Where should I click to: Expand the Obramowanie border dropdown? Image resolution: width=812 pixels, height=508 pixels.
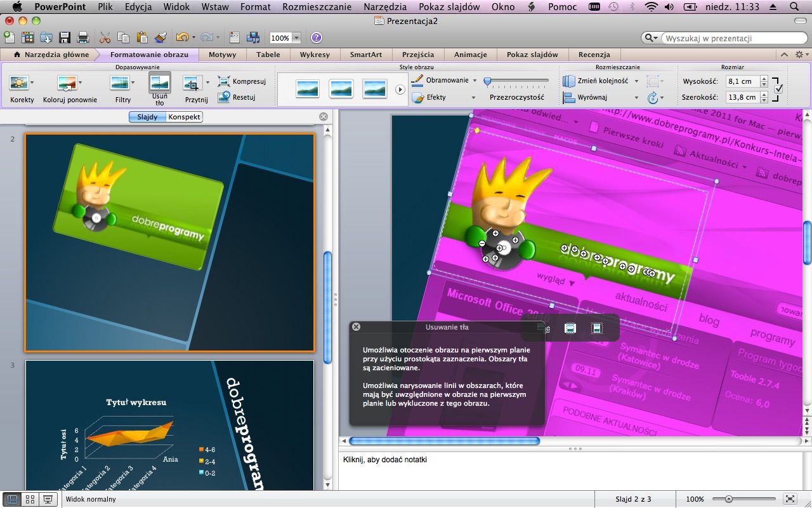[473, 81]
